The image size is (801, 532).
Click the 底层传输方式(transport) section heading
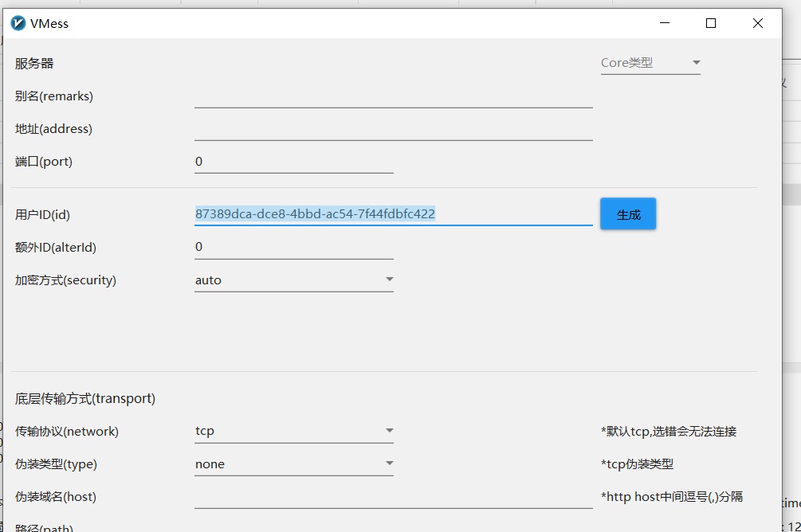tap(85, 398)
